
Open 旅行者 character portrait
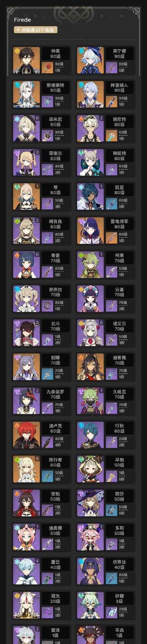[27, 469]
